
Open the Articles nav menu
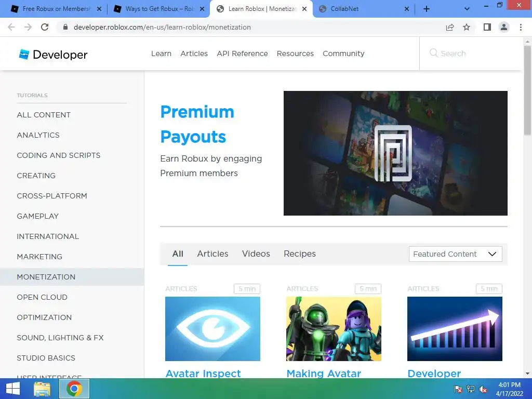point(194,54)
